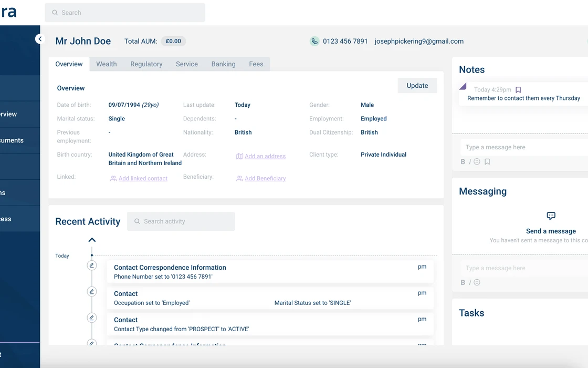This screenshot has width=588, height=368.
Task: Toggle italic in the Notes editor
Action: pos(470,162)
